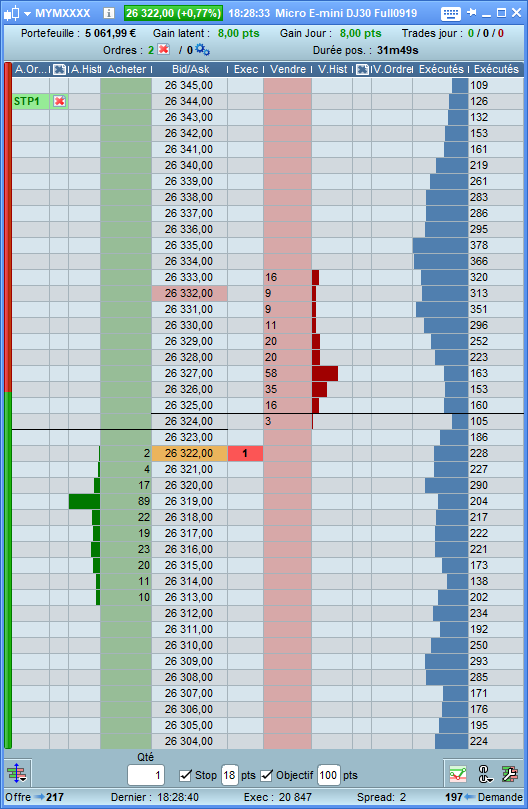Image resolution: width=528 pixels, height=809 pixels.
Task: Open the link chain icon dropdown
Action: click(x=484, y=774)
